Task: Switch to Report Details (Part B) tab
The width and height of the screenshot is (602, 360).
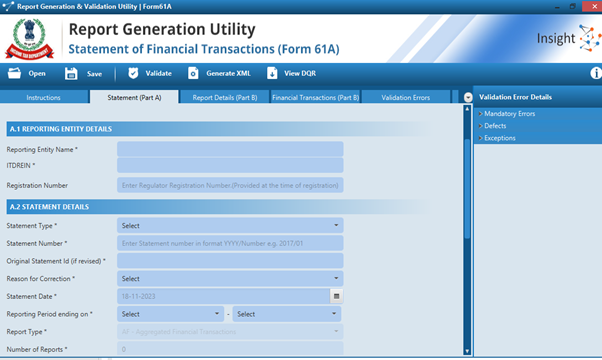Action: 225,97
